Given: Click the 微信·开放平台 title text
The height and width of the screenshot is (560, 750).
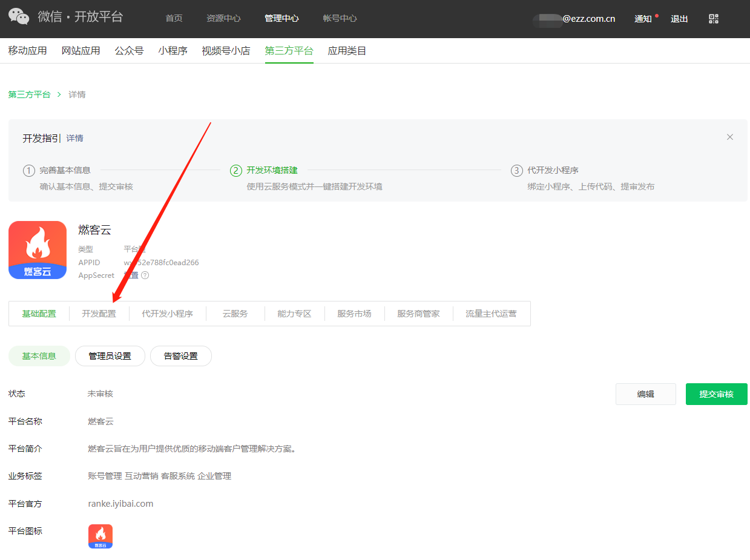Looking at the screenshot, I should click(x=81, y=17).
